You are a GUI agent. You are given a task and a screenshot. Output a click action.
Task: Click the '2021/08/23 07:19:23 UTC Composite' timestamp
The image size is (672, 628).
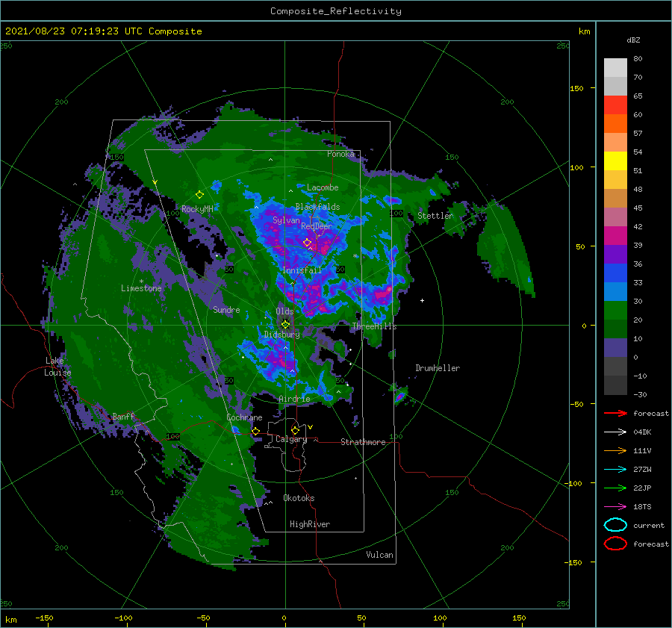(103, 31)
